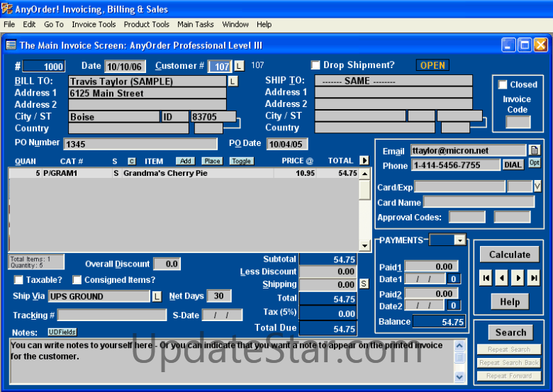This screenshot has height=392, width=553.
Task: Click the 0 button beside Date2
Action: tap(454, 306)
